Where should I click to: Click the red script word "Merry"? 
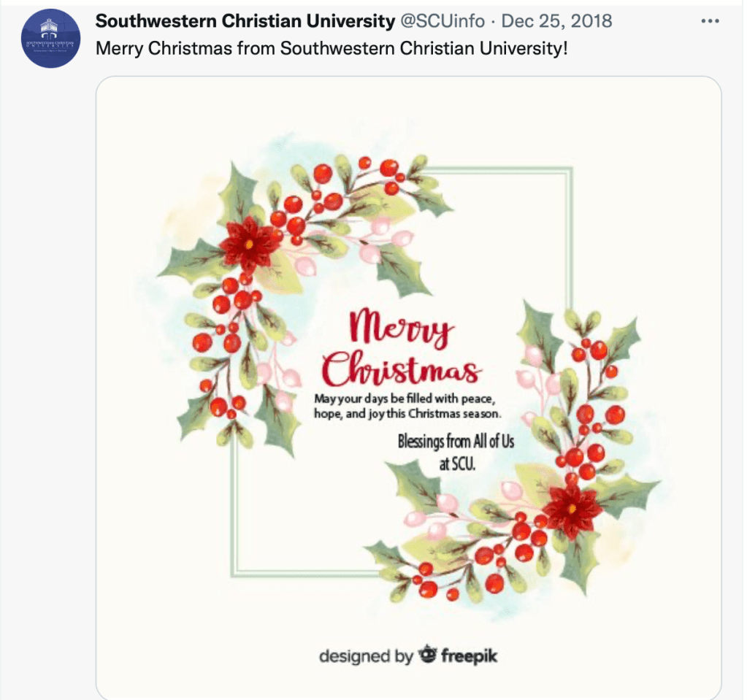pyautogui.click(x=402, y=328)
